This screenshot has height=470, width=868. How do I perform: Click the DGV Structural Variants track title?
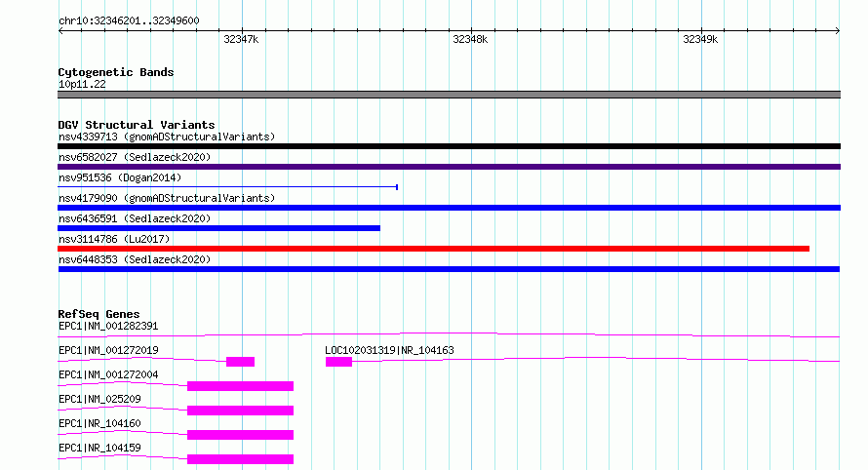[137, 125]
